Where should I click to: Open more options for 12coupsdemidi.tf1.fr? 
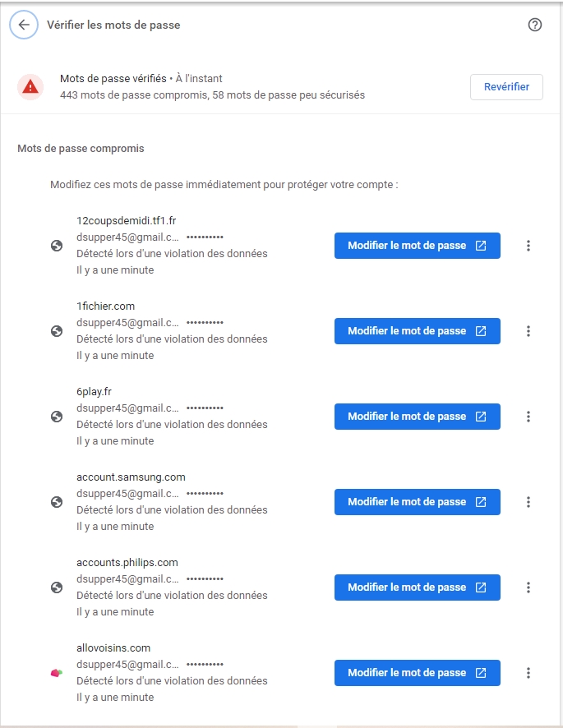tap(528, 246)
